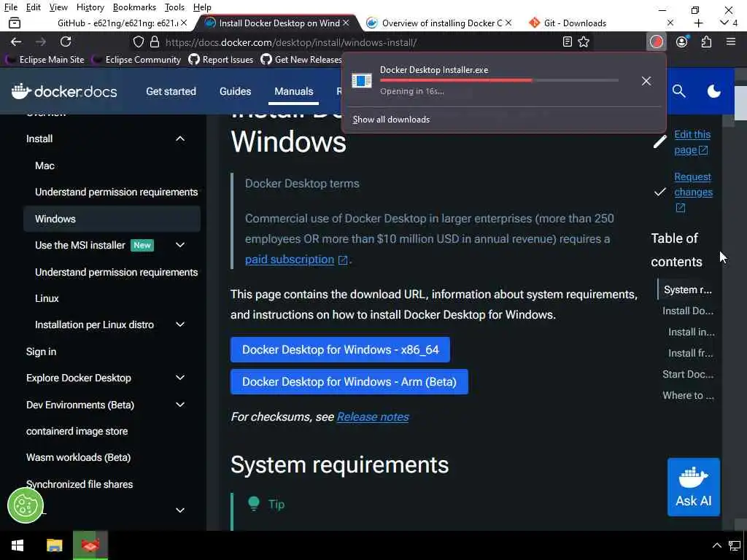Click the Docker Desktop Installer.exe file icon
747x560 pixels.
[x=362, y=80]
